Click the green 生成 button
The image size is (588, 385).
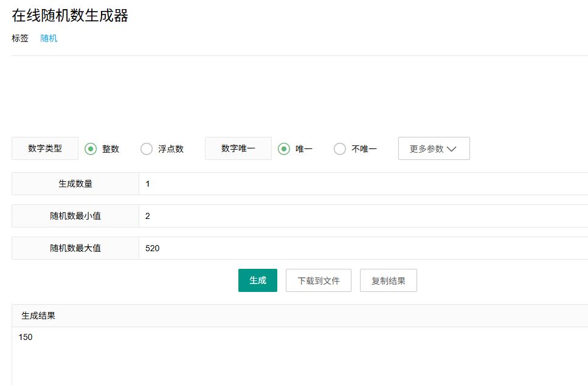coord(258,280)
